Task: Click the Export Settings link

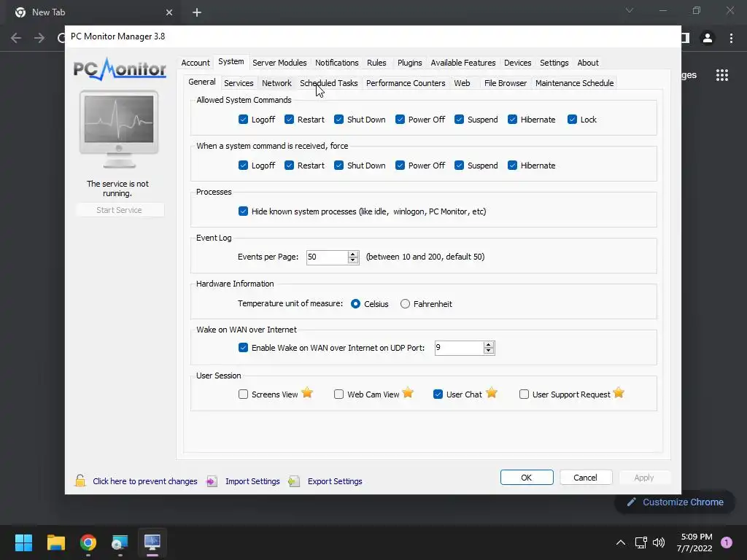Action: point(335,481)
